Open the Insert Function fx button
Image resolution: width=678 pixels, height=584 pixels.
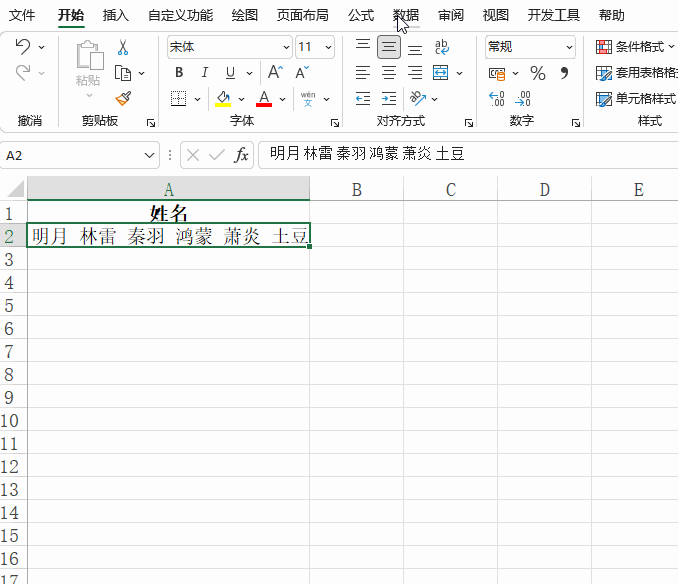241,155
